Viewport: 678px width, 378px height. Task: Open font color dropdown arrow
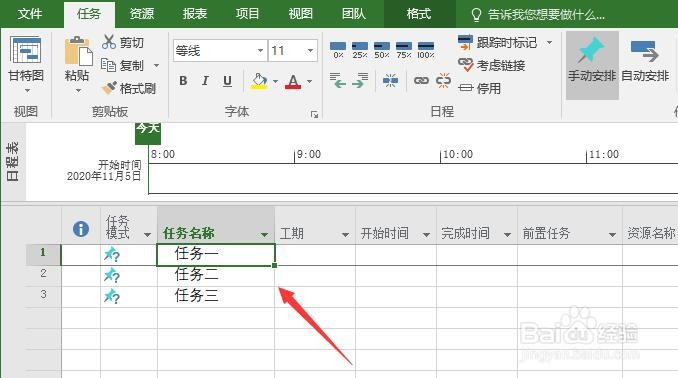point(310,81)
